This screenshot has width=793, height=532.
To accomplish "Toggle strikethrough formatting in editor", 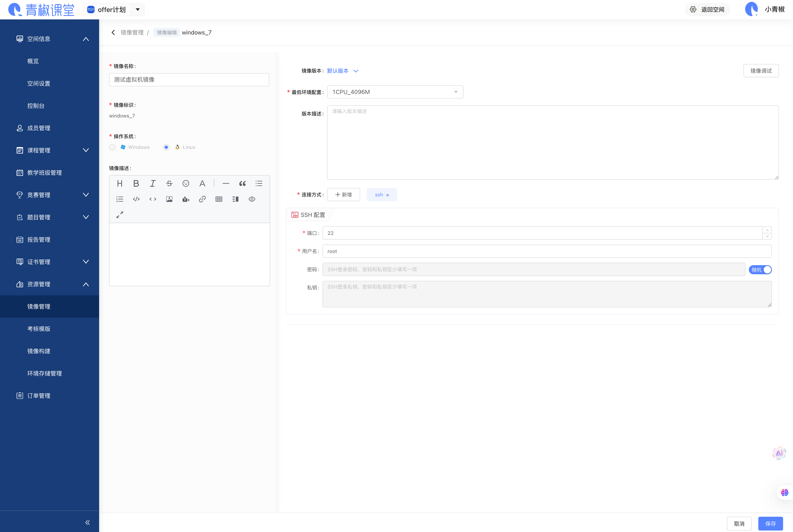I will pos(169,184).
